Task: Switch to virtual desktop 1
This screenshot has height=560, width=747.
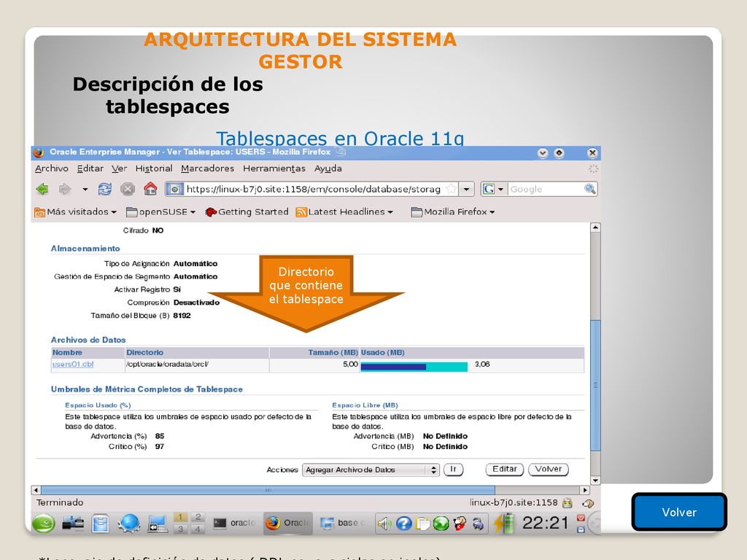Action: pos(180,517)
